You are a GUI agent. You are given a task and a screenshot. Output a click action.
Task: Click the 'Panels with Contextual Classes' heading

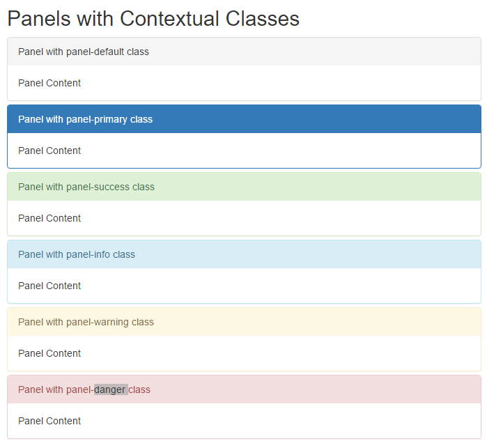click(x=153, y=19)
